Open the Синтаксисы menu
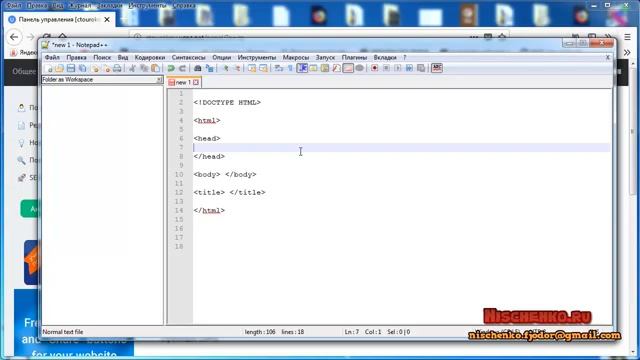 188,58
